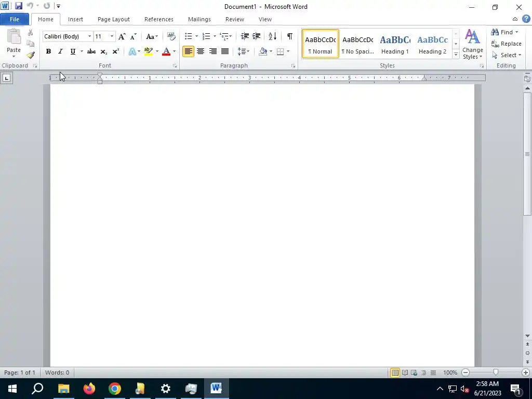Click the Words: 0 status bar entry
The width and height of the screenshot is (532, 399).
click(x=57, y=373)
